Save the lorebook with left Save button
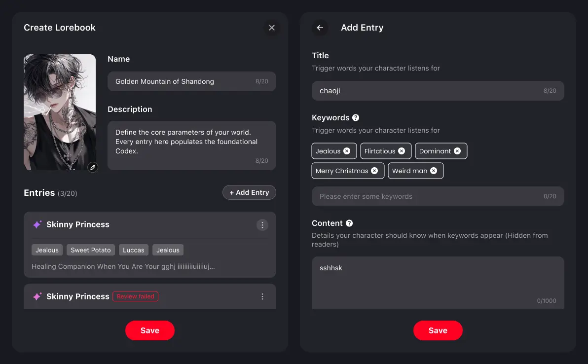This screenshot has height=364, width=588. coord(150,330)
